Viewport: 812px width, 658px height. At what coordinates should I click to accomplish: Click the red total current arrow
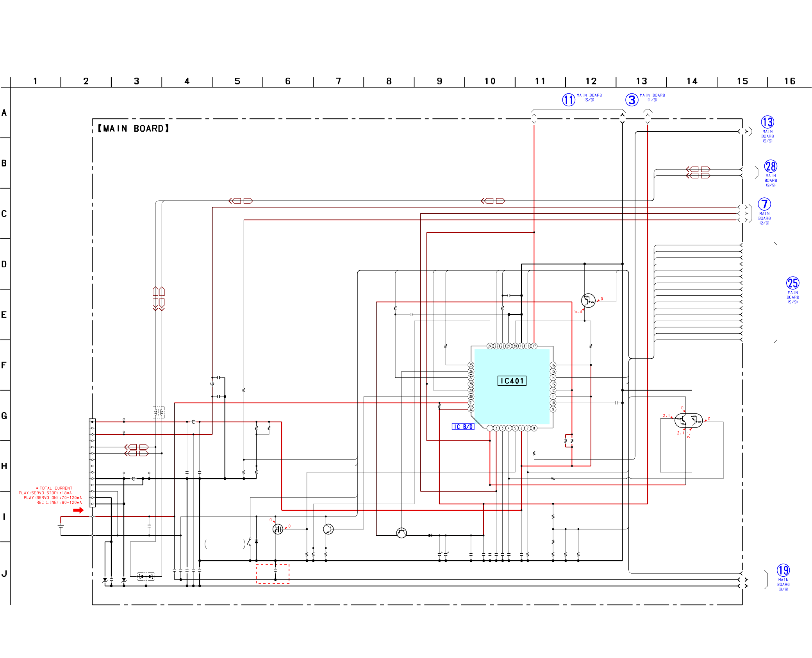[78, 510]
